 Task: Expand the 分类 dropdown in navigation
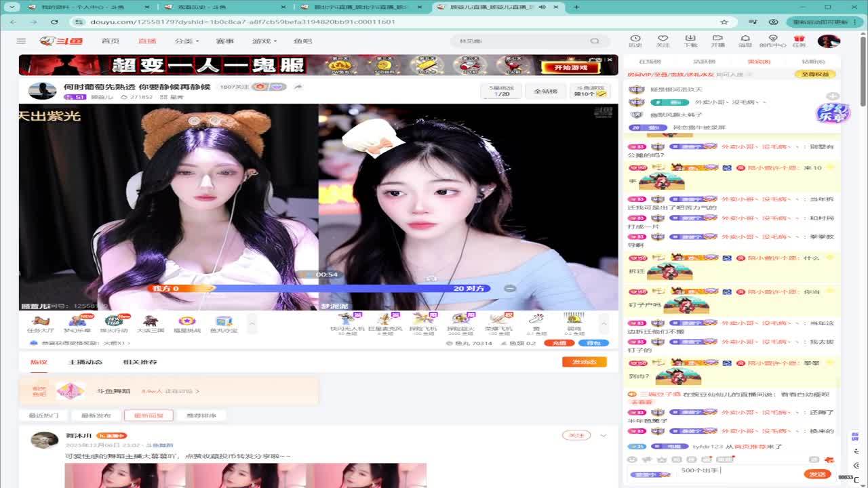tap(186, 41)
